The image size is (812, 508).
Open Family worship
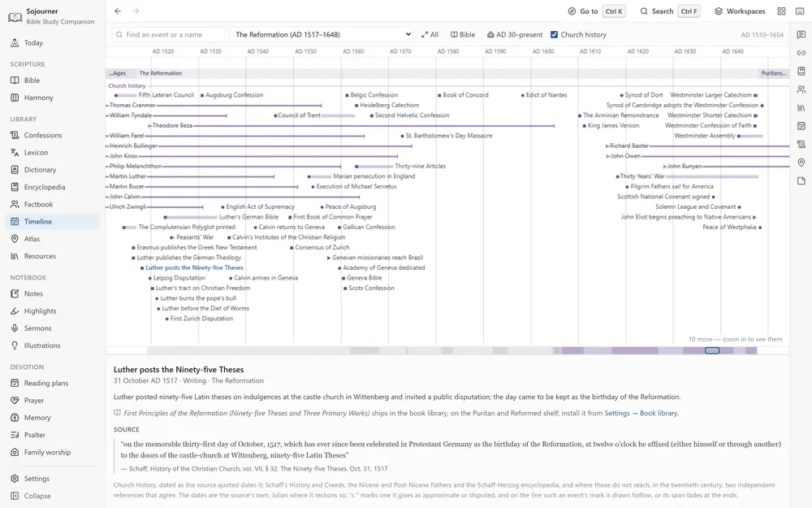[52, 452]
